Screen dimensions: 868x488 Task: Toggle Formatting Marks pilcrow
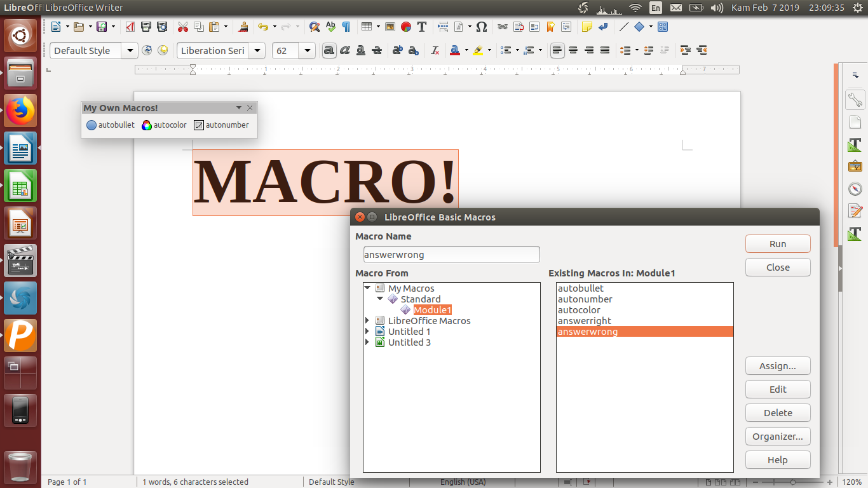tap(346, 27)
